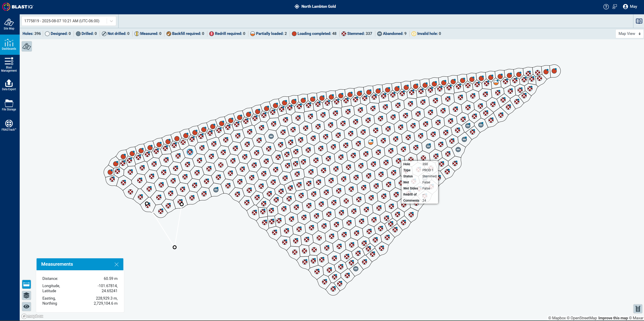
Task: Toggle the Abandoned: 9 status filter
Action: pos(392,34)
